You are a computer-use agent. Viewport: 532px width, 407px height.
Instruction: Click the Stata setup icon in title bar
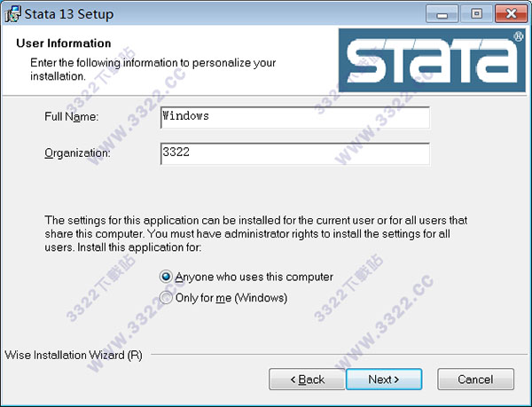(x=12, y=14)
